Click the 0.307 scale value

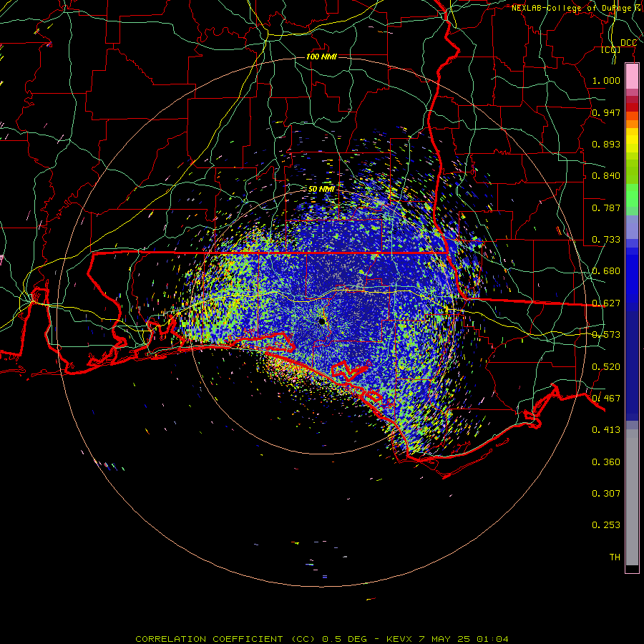click(x=606, y=494)
